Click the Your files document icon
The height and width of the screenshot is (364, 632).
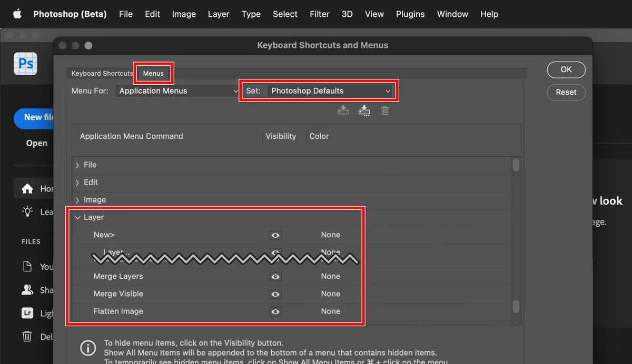tap(27, 266)
